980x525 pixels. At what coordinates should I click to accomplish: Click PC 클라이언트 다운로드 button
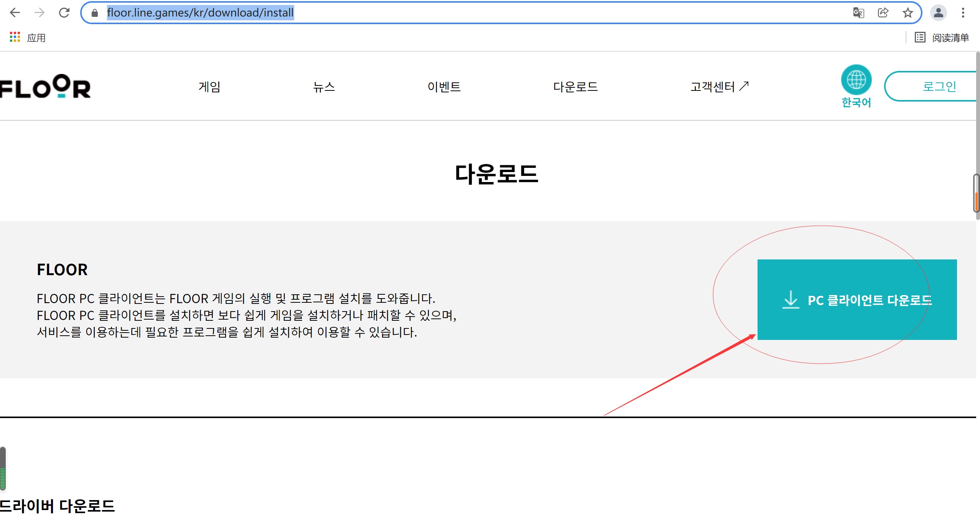point(857,300)
